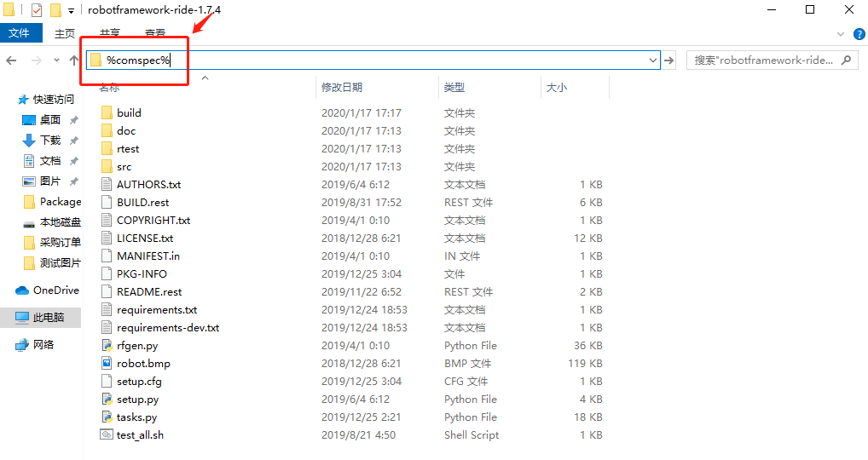Select the requirements-dev.txt file name
868x460 pixels.
[168, 327]
